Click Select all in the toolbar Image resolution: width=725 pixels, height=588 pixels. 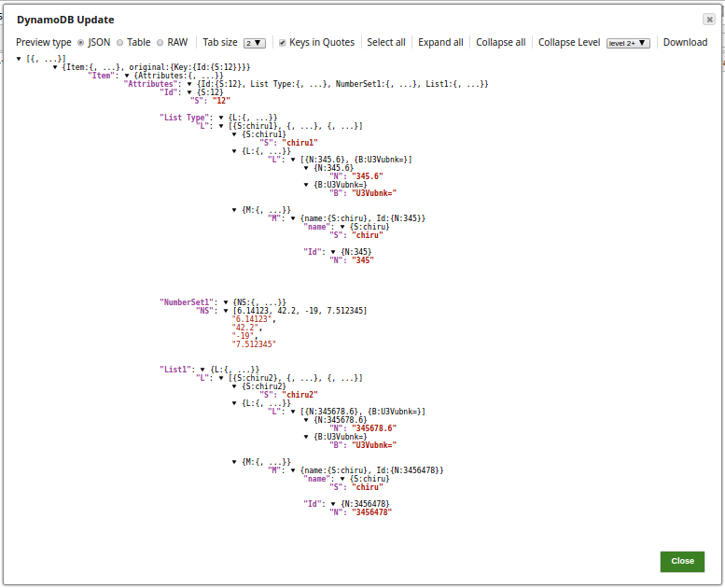[x=386, y=42]
